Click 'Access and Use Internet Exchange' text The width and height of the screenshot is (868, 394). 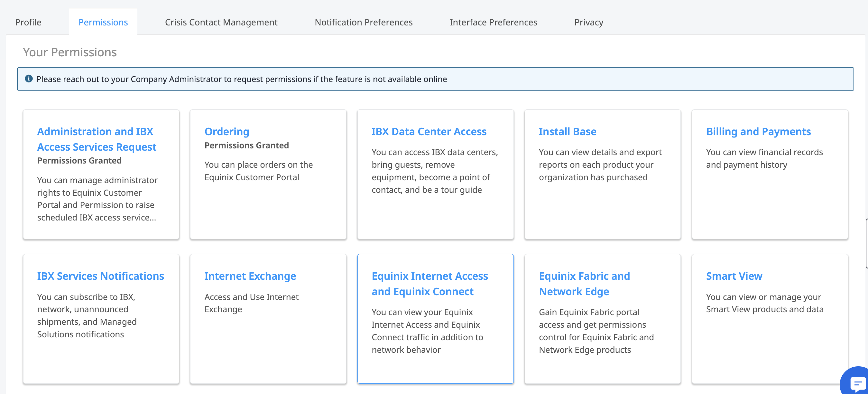251,303
